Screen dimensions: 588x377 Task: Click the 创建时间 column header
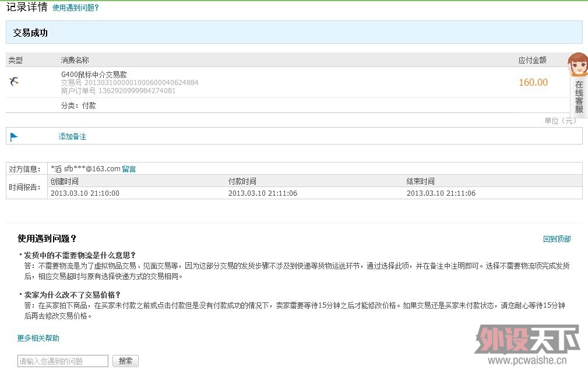click(65, 181)
